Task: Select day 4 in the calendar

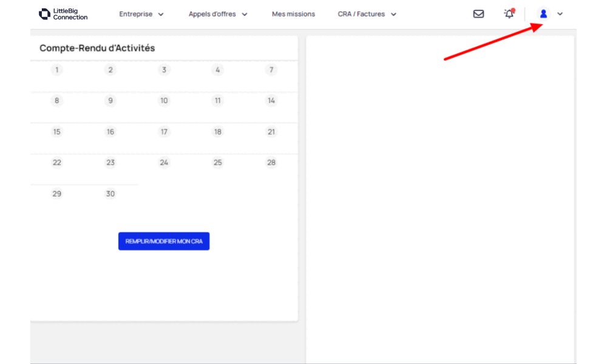Action: (217, 70)
